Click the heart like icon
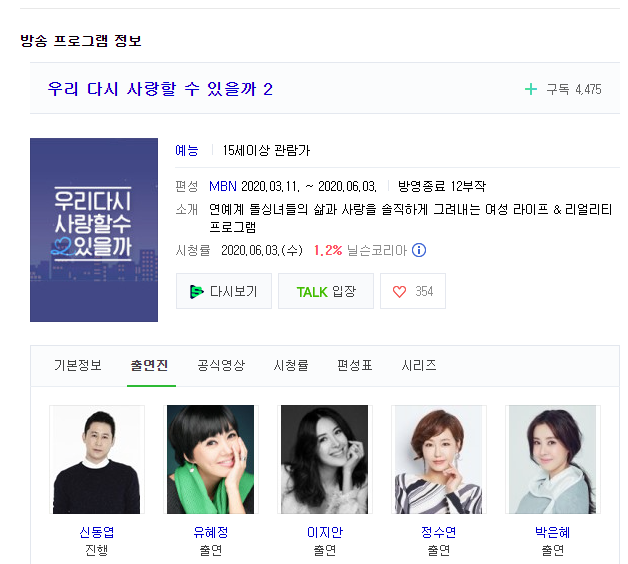Screen dimensions: 628x564 pos(399,292)
